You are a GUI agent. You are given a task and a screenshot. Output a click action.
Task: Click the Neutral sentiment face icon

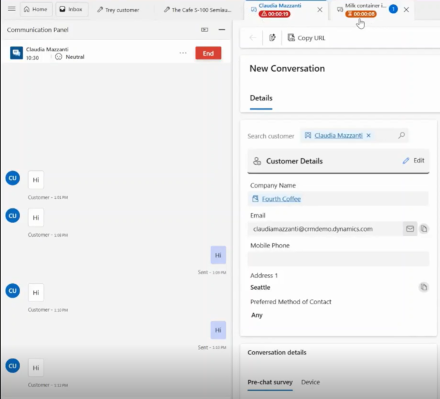tap(59, 57)
